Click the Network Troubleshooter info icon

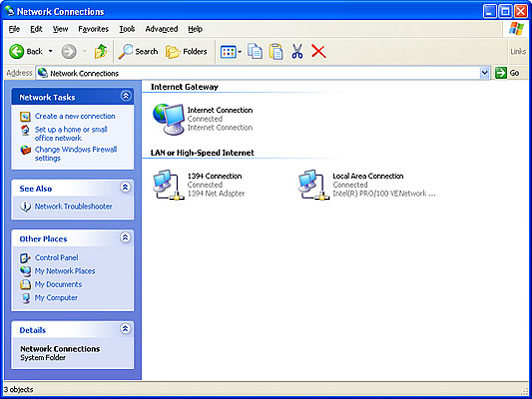point(25,207)
